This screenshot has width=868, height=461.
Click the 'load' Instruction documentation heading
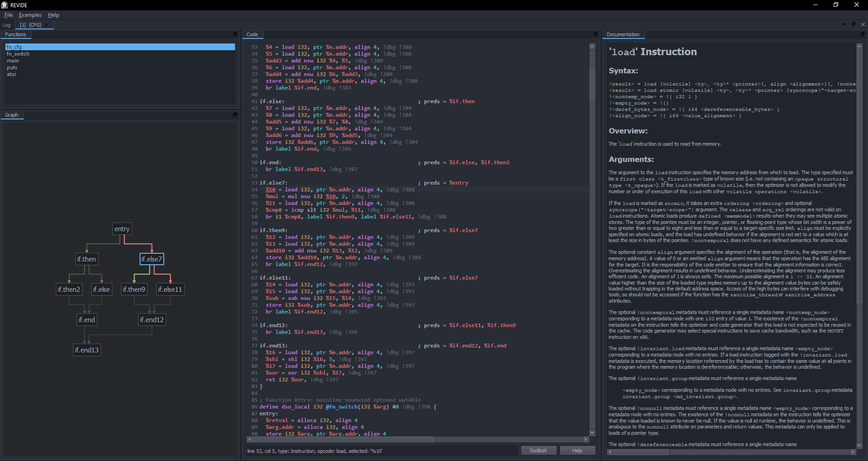pos(653,52)
